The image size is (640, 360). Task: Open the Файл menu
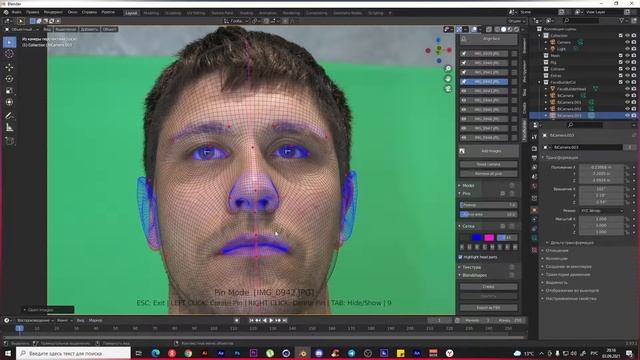(x=17, y=12)
